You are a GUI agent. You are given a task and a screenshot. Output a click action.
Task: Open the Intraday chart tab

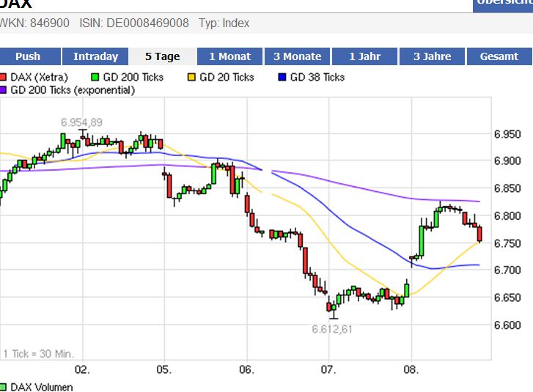click(x=95, y=56)
